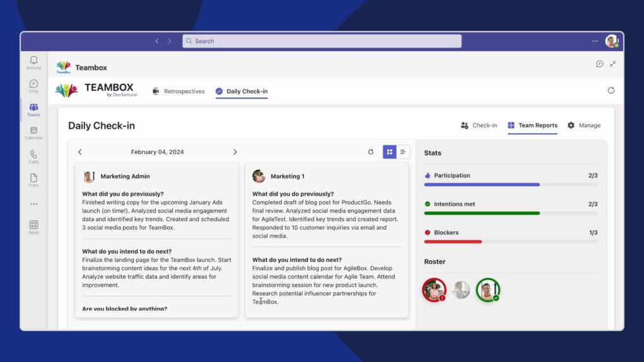
Task: Open the Check-in view
Action: click(x=479, y=126)
